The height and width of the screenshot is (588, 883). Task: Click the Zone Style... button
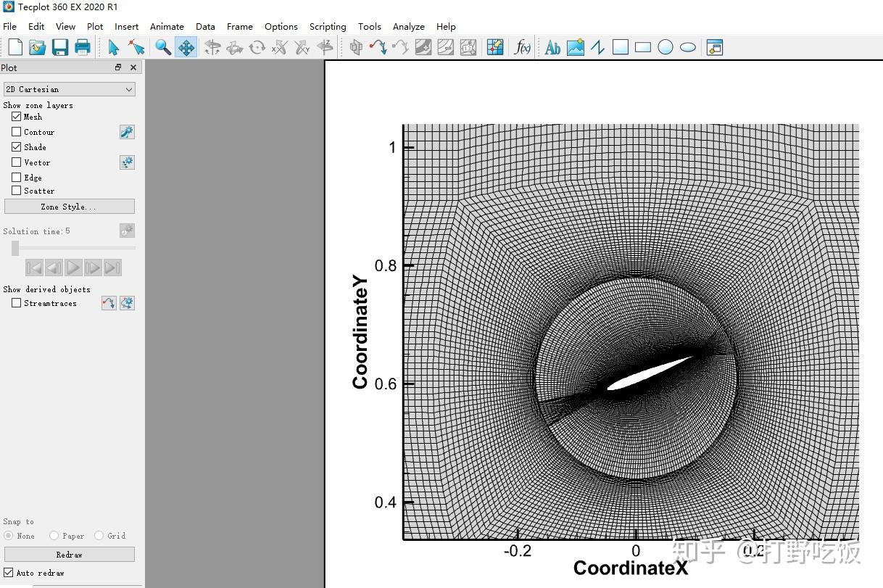point(69,207)
